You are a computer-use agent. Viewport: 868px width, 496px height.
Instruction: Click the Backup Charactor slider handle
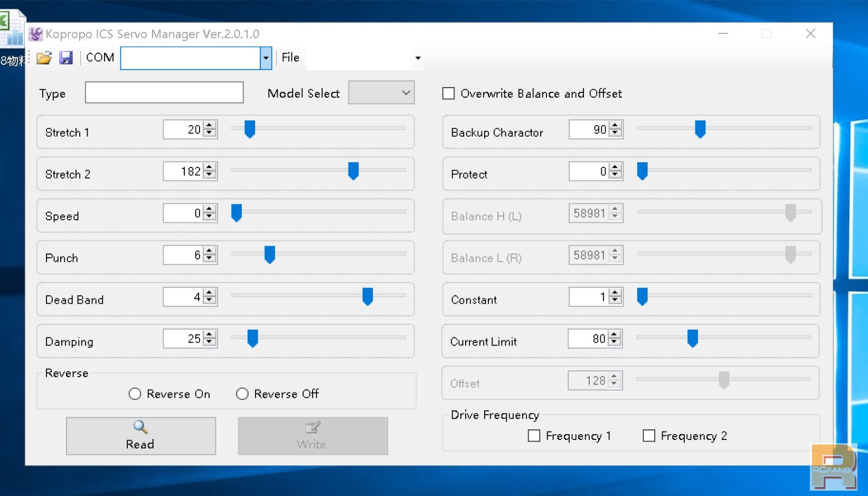coord(700,129)
